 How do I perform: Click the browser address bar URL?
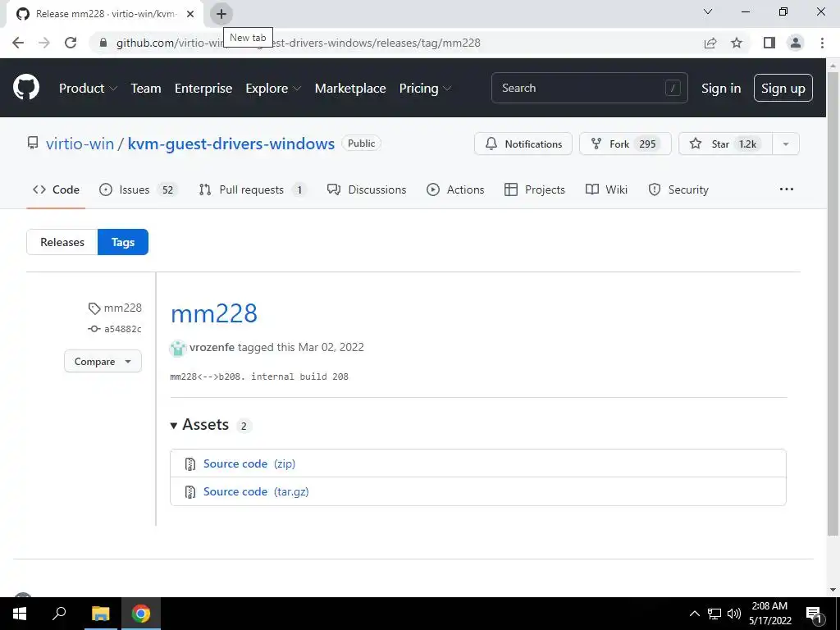click(299, 43)
